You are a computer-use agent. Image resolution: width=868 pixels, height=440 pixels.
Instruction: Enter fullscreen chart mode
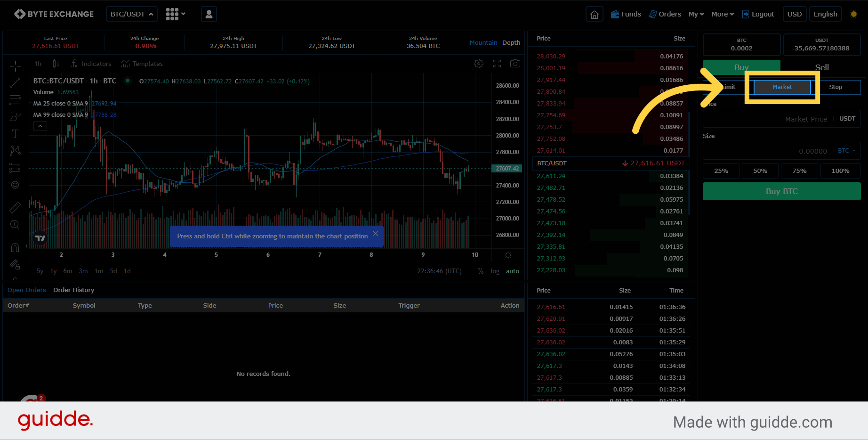497,64
